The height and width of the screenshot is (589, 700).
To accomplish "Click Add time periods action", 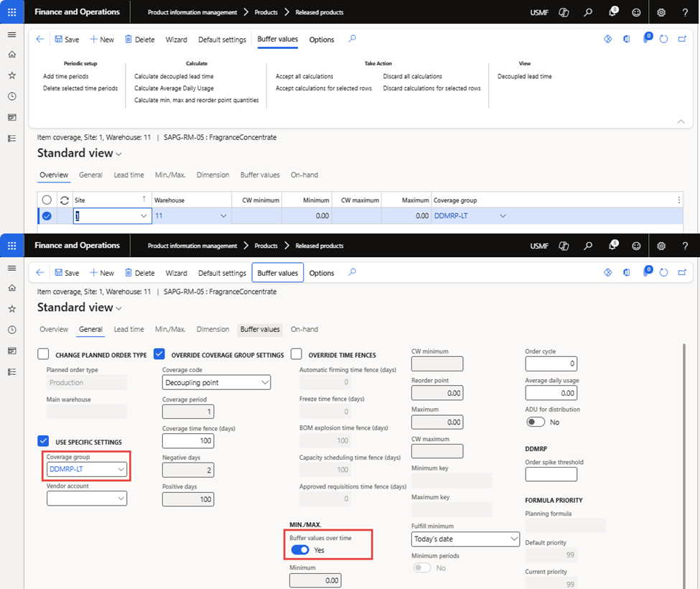I will point(65,76).
